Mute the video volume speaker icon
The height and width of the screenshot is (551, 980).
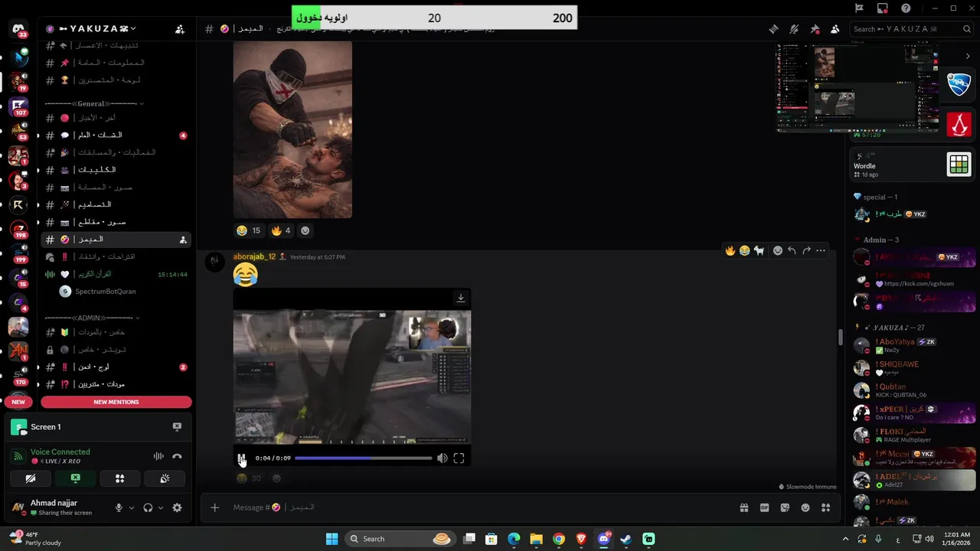coord(442,458)
